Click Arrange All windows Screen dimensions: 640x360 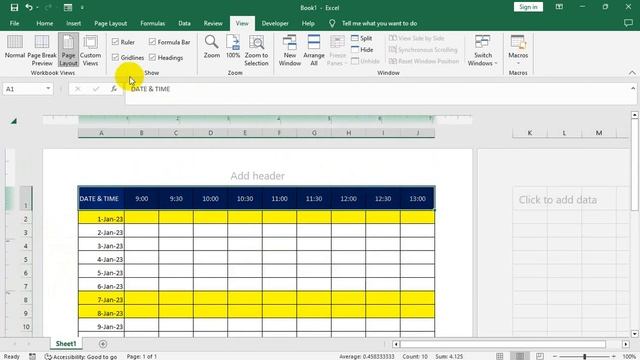pos(314,50)
